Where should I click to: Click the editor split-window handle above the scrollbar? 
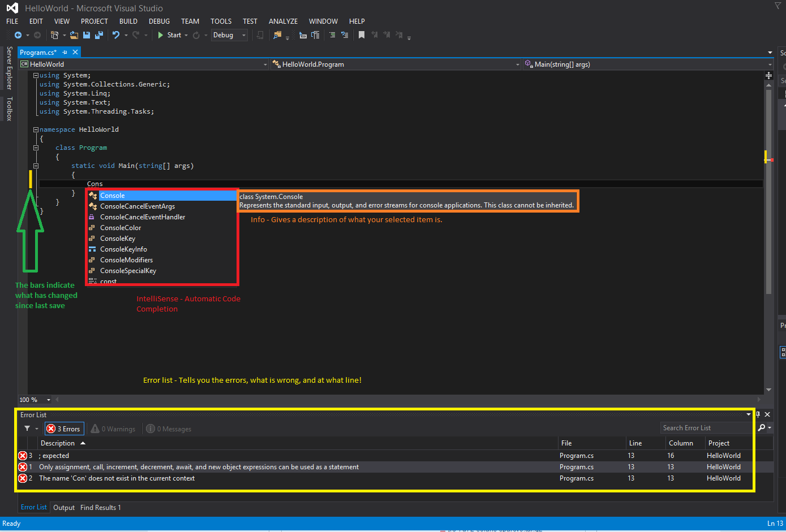pyautogui.click(x=768, y=75)
